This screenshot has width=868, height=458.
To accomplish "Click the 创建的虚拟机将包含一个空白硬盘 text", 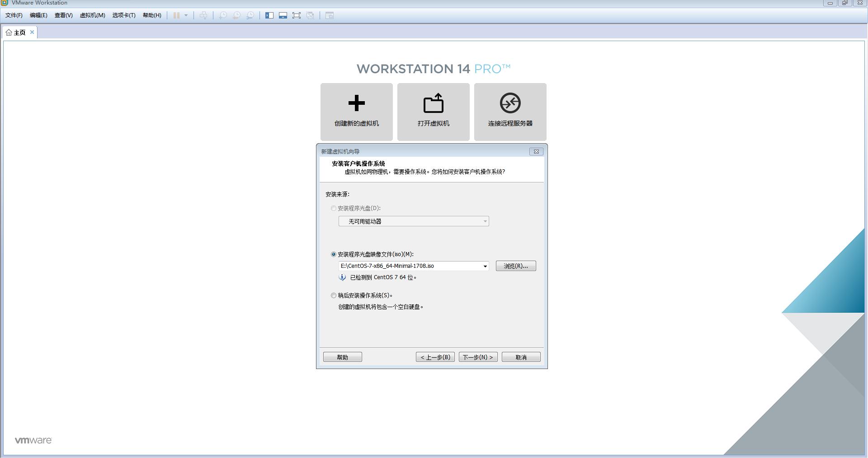I will 381,307.
